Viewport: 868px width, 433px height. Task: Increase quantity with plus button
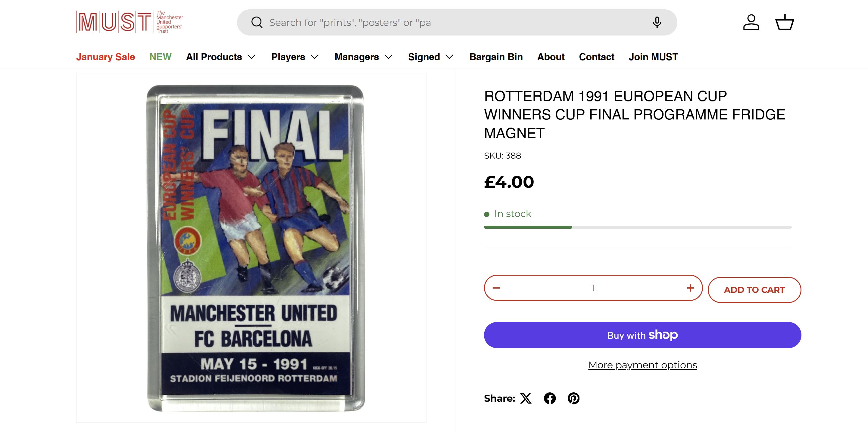[690, 288]
